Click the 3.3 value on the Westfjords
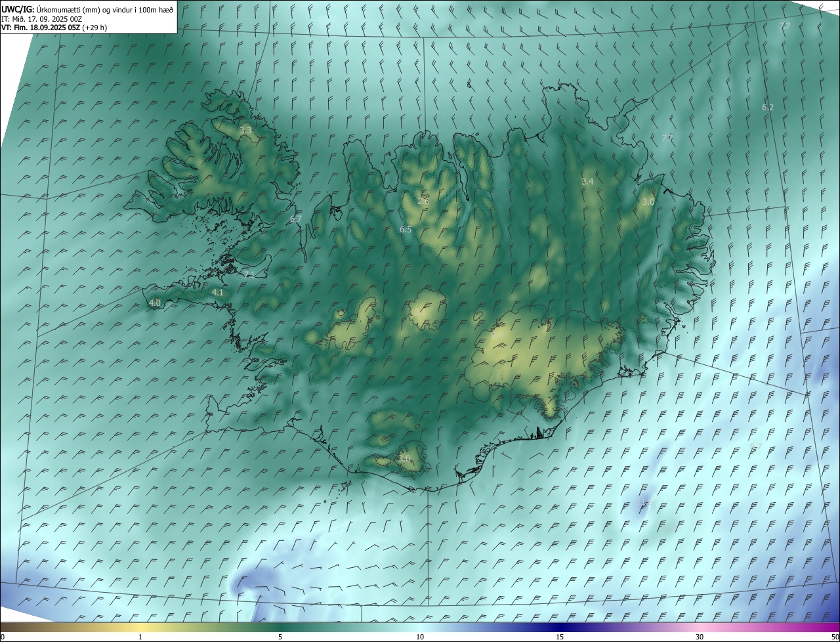The width and height of the screenshot is (840, 642). 245,131
